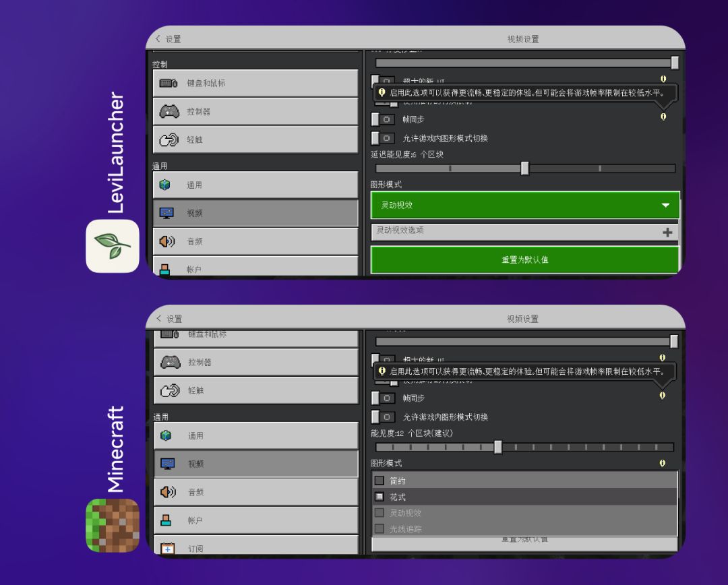Expand the 灵动视效选项 section with plus sign
The image size is (728, 585).
coord(525,232)
